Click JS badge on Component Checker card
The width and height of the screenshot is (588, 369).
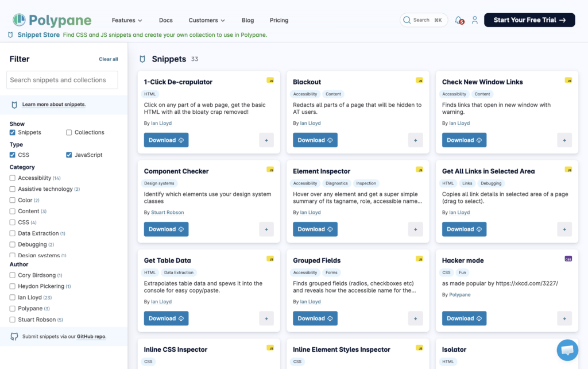click(270, 170)
